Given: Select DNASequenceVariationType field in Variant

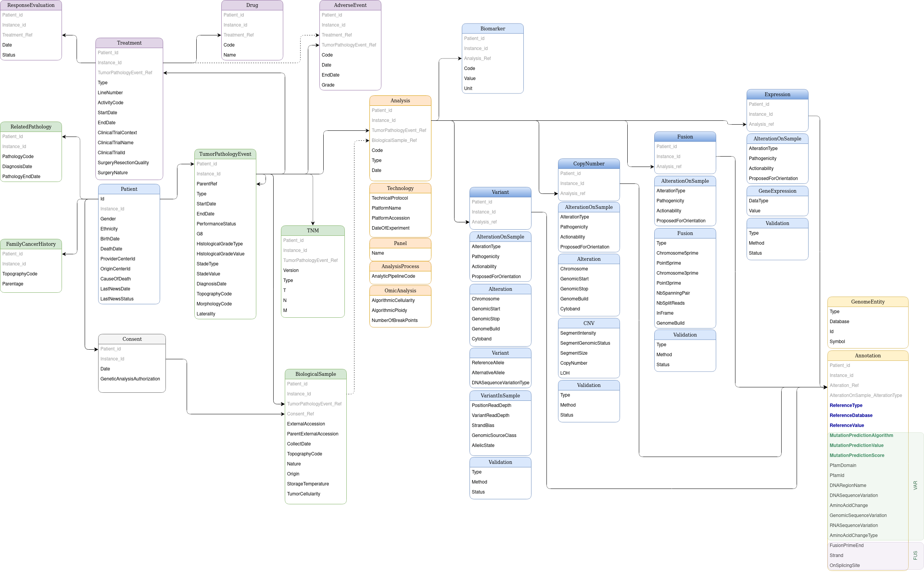Looking at the screenshot, I should click(500, 383).
